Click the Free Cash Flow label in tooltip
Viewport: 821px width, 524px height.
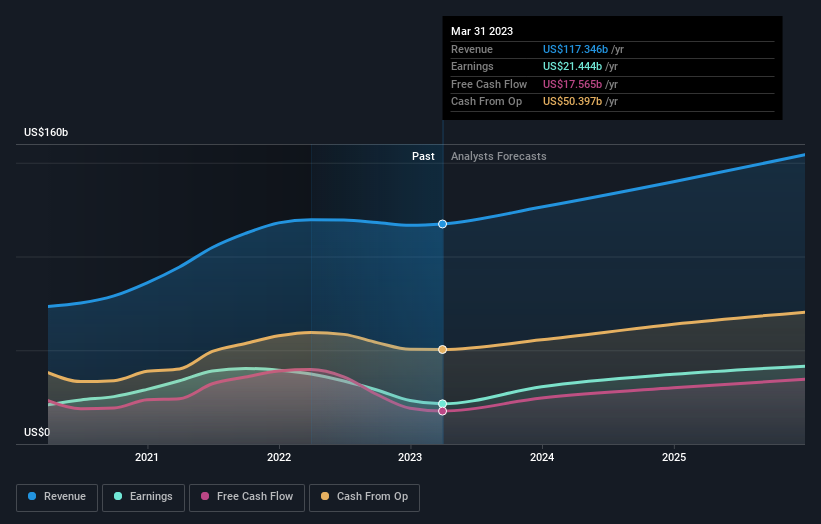489,84
